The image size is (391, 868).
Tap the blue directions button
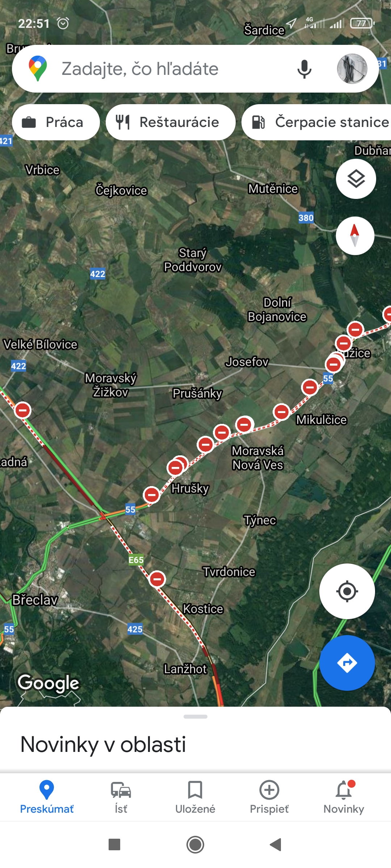pyautogui.click(x=347, y=663)
